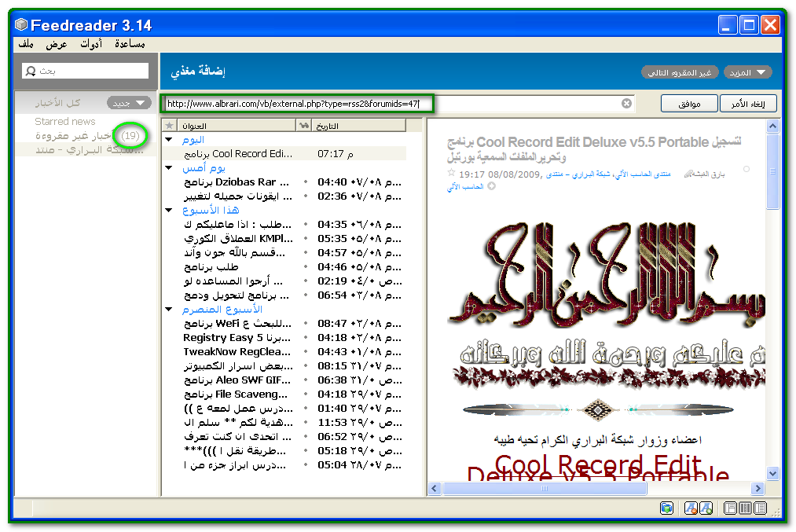The height and width of the screenshot is (532, 796).
Task: Select the unread news (19) sidebar item
Action: [86, 135]
